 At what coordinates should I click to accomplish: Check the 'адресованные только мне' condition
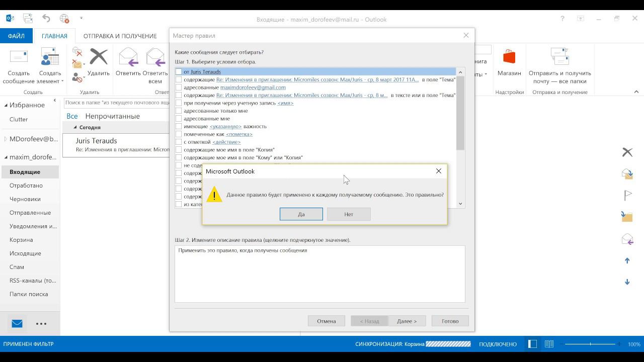click(179, 111)
